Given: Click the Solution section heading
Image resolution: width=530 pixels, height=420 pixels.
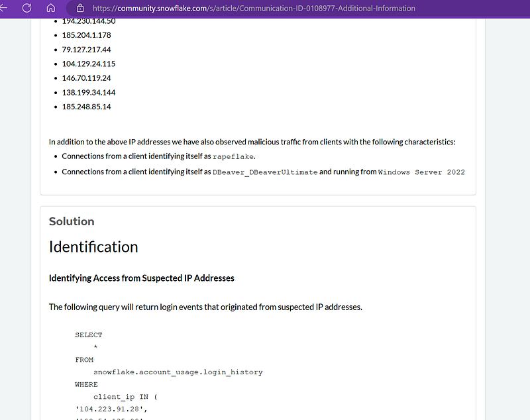Looking at the screenshot, I should tap(72, 221).
